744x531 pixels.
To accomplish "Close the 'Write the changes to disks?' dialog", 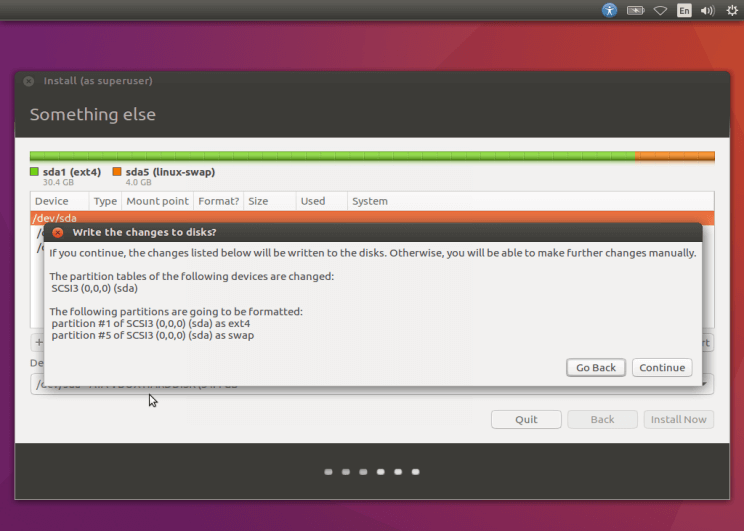I will pyautogui.click(x=58, y=233).
